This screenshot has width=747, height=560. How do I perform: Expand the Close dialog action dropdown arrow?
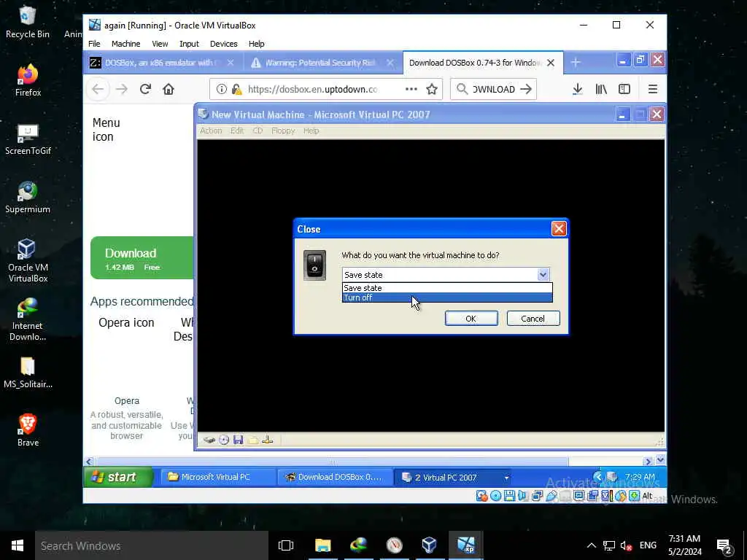click(x=543, y=275)
